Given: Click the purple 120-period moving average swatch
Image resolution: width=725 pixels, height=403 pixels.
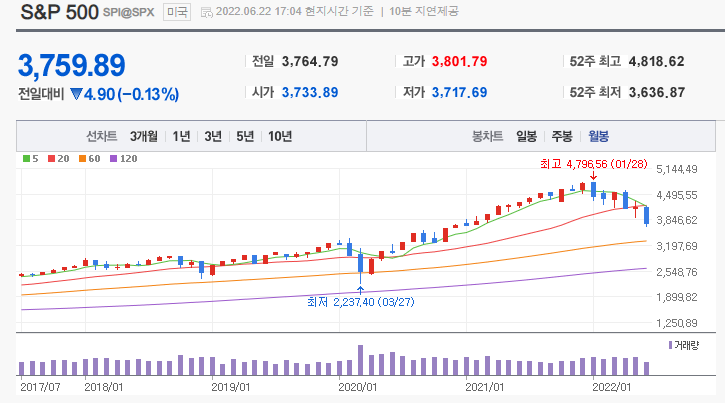Looking at the screenshot, I should pos(113,159).
